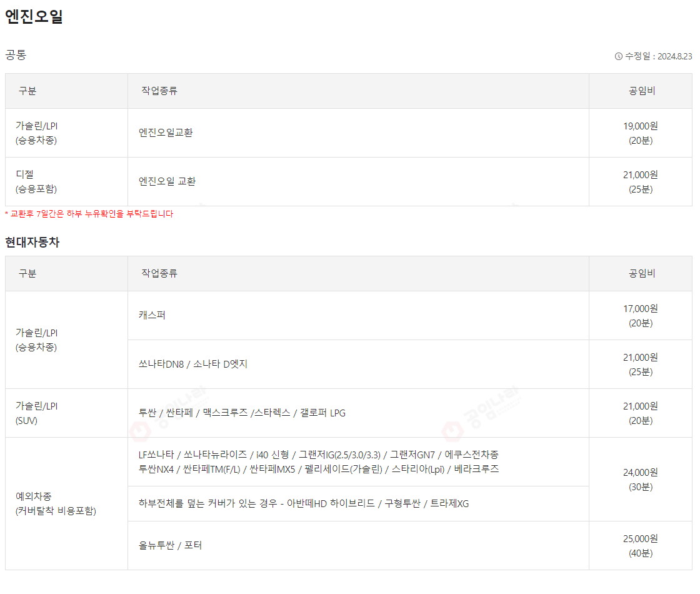This screenshot has height=594, width=700.
Task: Click the 21,000원 (20분) price cell
Action: point(641,413)
